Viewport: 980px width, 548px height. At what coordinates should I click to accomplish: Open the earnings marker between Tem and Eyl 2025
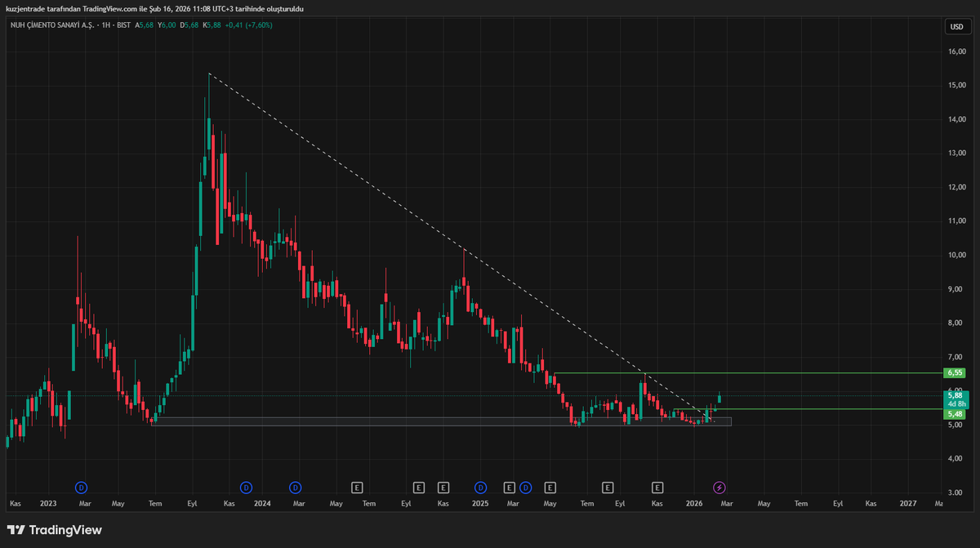(x=608, y=488)
